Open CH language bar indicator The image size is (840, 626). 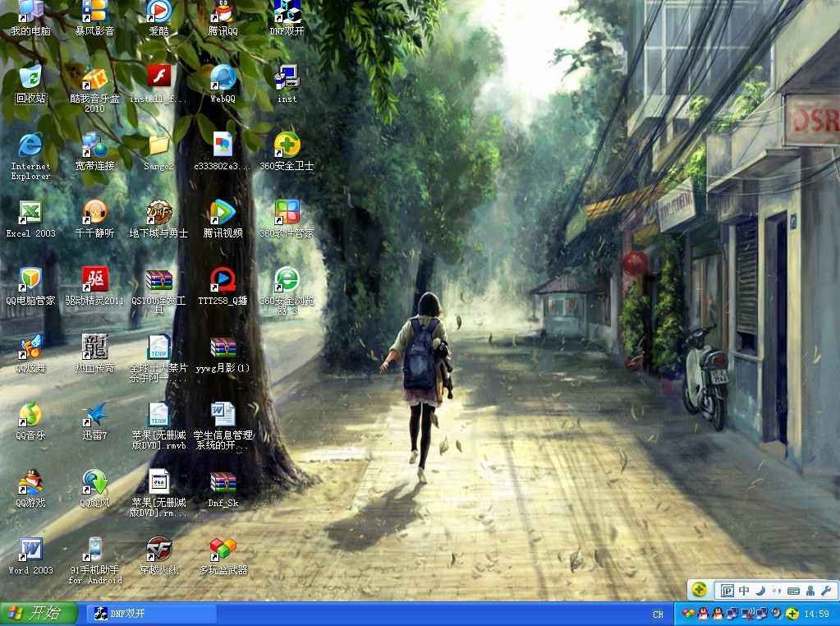tap(658, 614)
